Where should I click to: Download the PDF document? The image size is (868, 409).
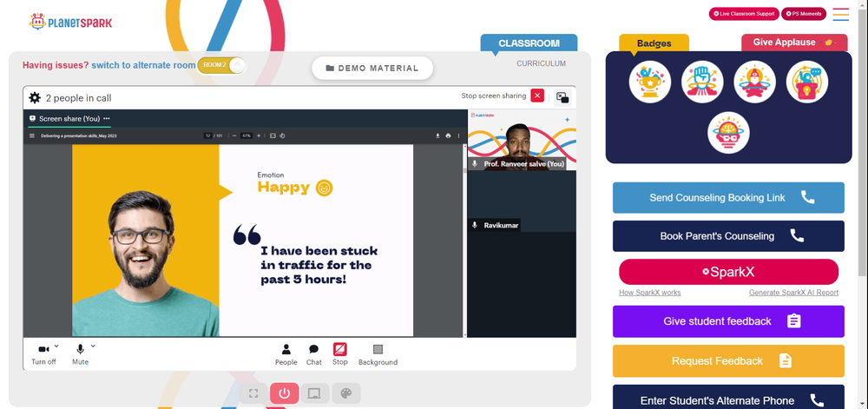click(437, 135)
